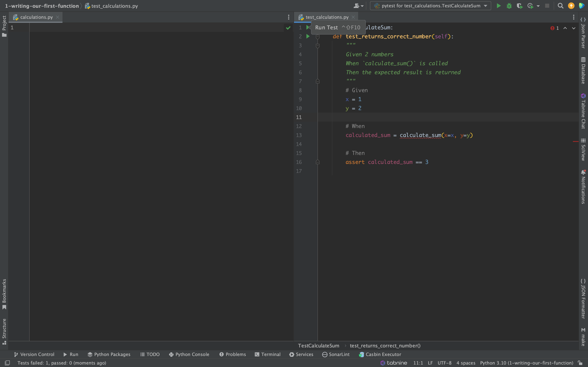The image size is (588, 367).
Task: Open the Tabnine Chat side panel
Action: (583, 111)
